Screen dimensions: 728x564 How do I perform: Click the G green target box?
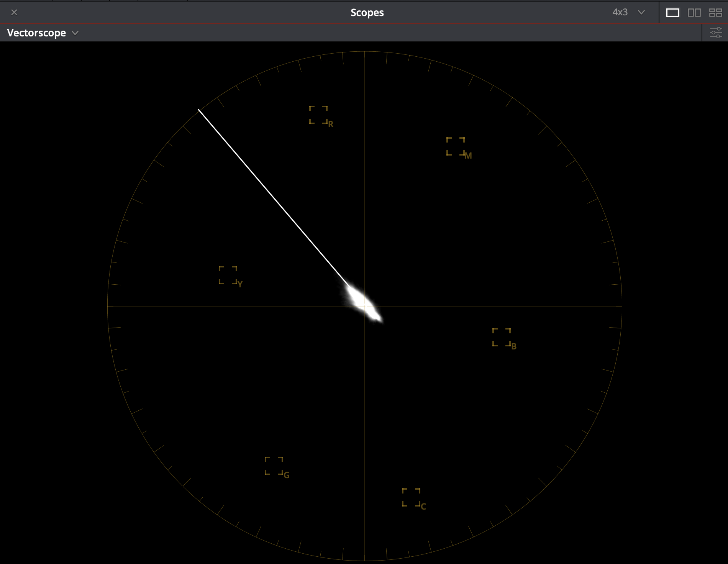click(274, 466)
